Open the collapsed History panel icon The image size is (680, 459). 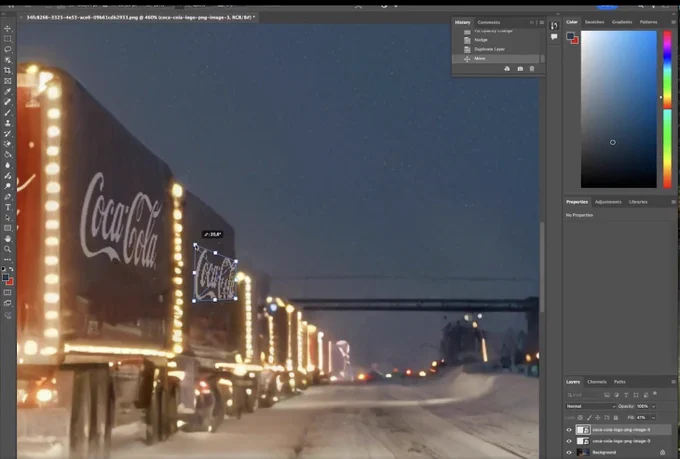coord(554,26)
